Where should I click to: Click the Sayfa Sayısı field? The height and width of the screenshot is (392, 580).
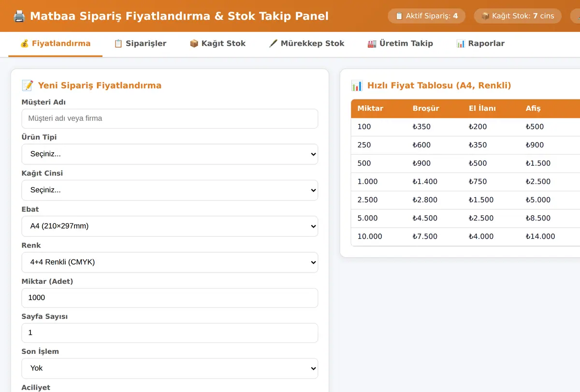[170, 333]
